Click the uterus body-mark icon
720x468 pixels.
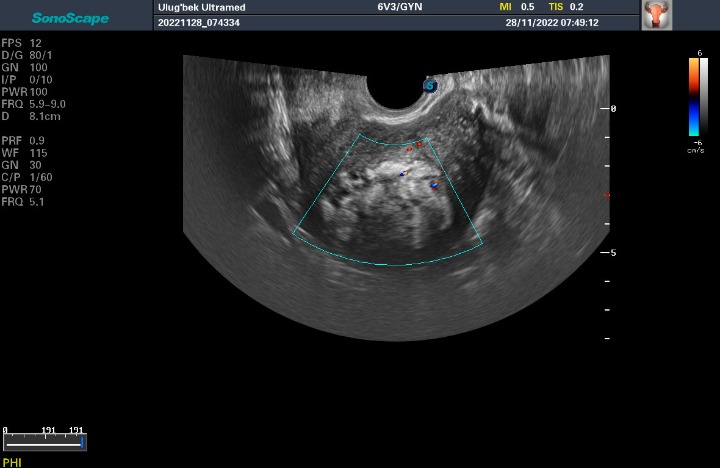(x=656, y=14)
